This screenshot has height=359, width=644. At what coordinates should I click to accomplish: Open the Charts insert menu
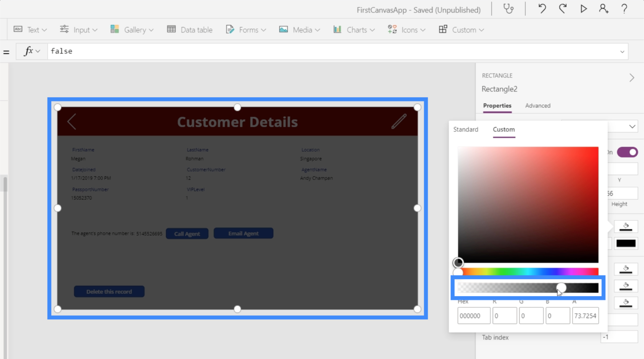tap(354, 30)
